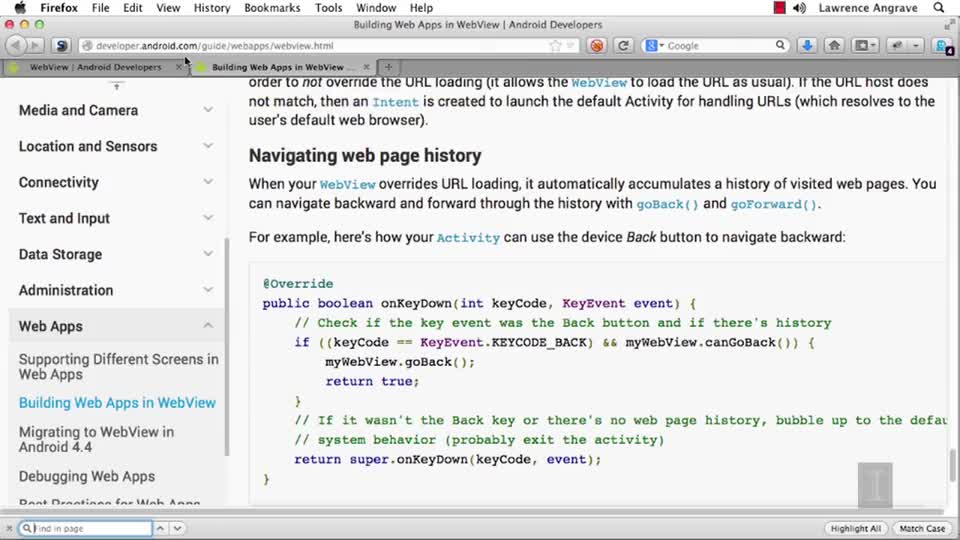Screen dimensions: 960x540
Task: Open a new tab with plus button
Action: tap(388, 67)
